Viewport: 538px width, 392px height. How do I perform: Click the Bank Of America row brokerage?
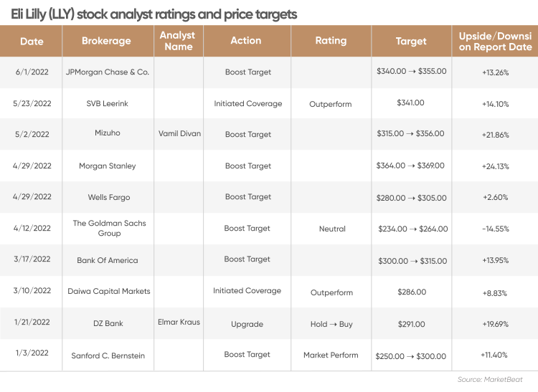click(x=108, y=260)
